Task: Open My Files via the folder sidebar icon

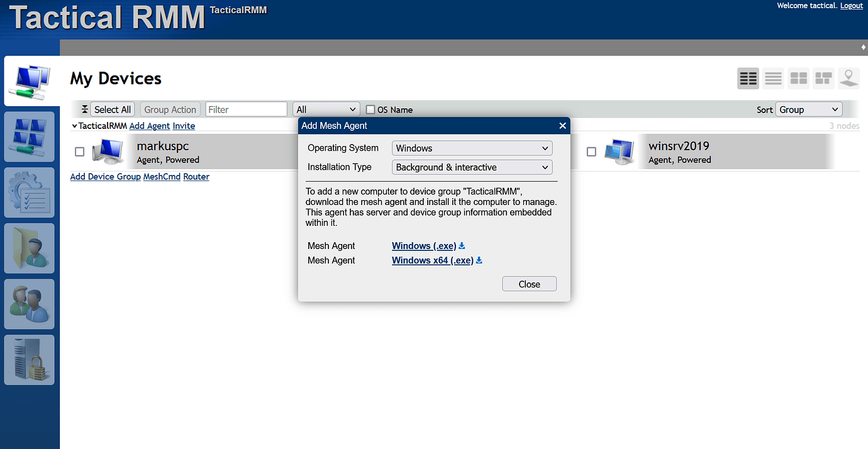Action: [x=29, y=248]
